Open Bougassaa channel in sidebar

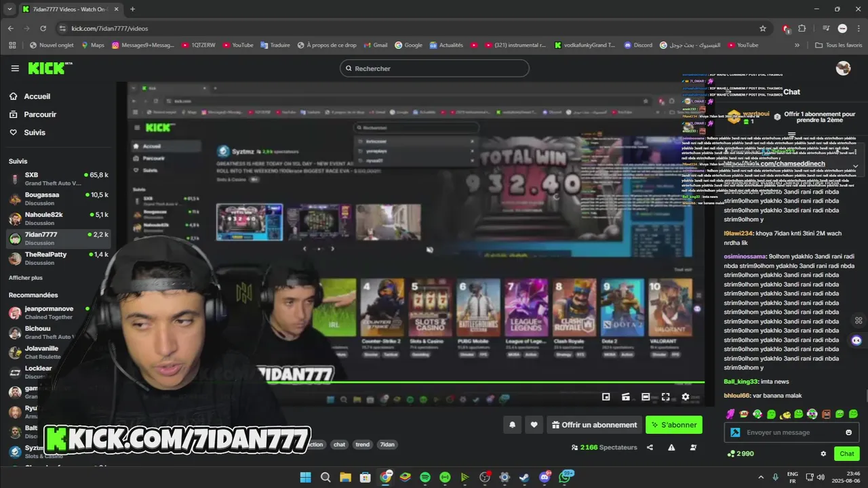(x=58, y=199)
